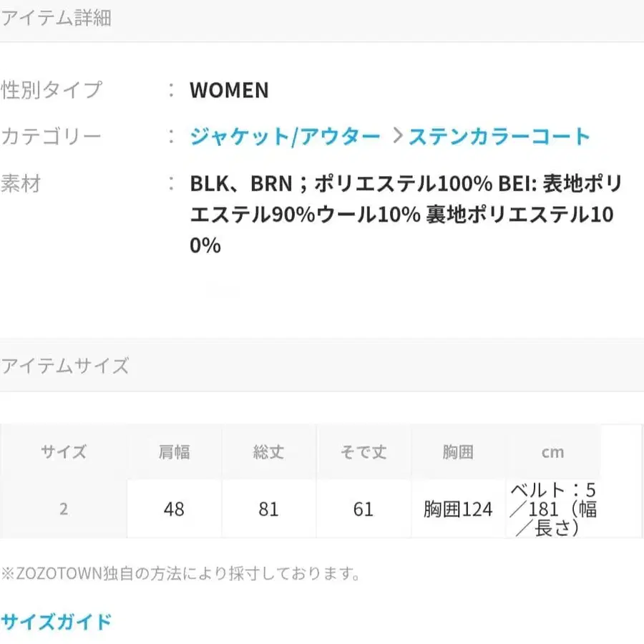Click the shoulder width value 48
Viewport: 644px width, 644px height.
click(x=173, y=509)
